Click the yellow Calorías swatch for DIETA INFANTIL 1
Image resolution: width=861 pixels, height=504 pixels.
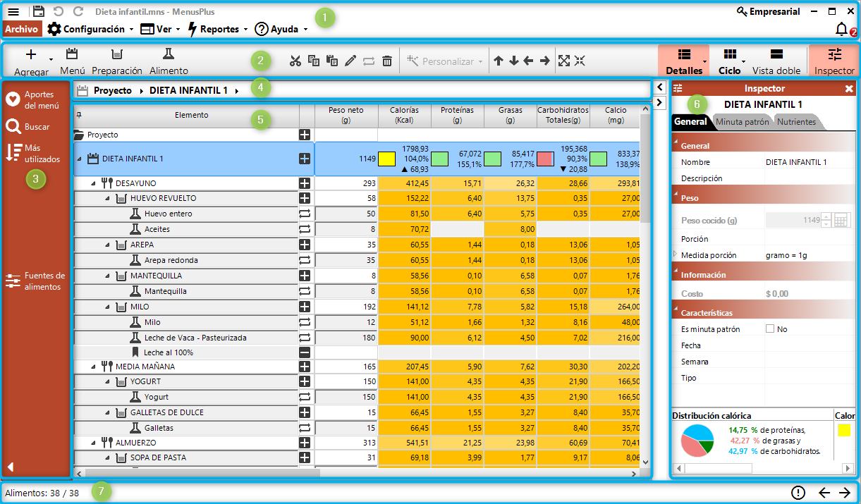386,159
